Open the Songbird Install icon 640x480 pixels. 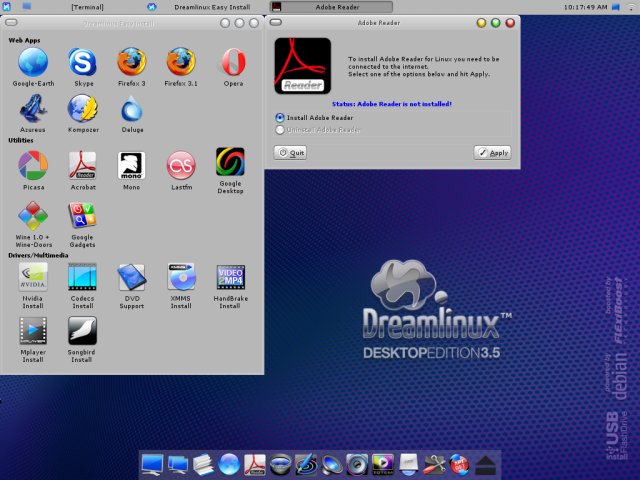pos(82,331)
